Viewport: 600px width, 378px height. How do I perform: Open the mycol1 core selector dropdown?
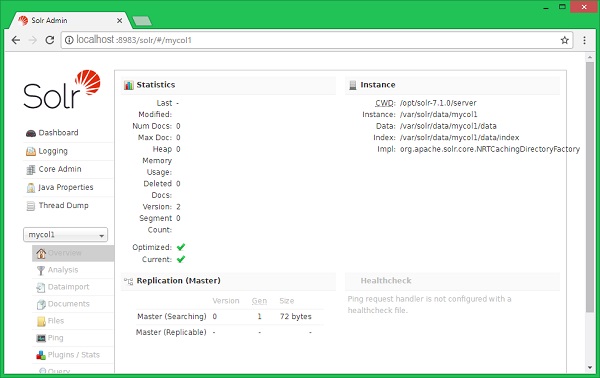(x=65, y=235)
